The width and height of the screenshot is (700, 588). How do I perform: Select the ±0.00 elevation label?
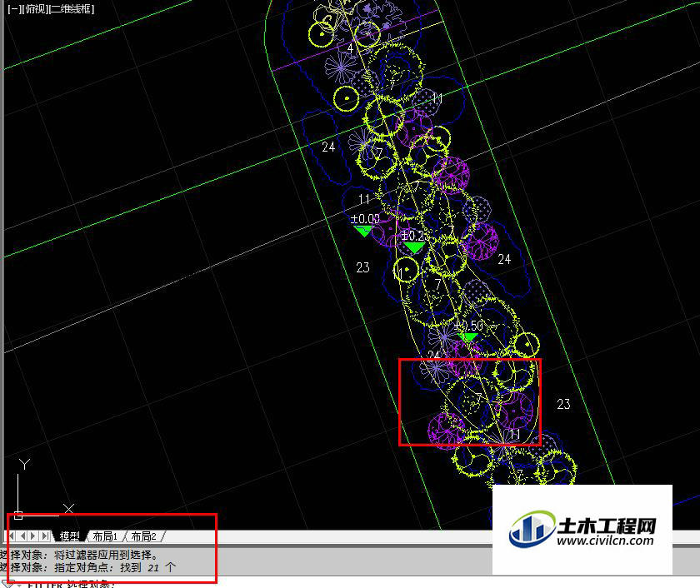(x=365, y=219)
